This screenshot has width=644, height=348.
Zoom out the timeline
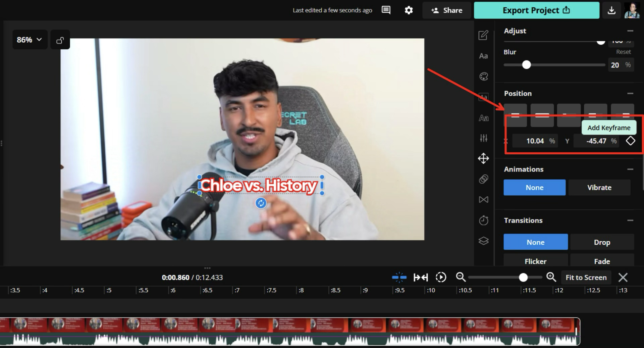461,277
